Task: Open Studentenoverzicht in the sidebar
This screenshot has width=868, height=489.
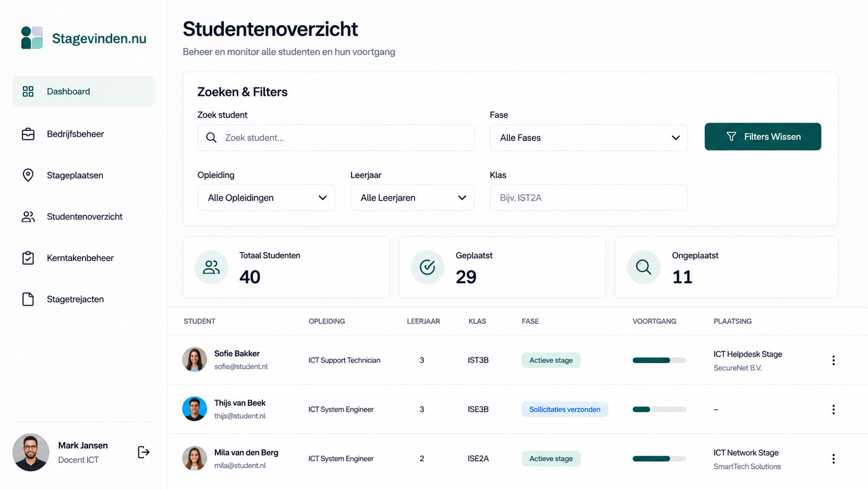Action: pyautogui.click(x=84, y=217)
